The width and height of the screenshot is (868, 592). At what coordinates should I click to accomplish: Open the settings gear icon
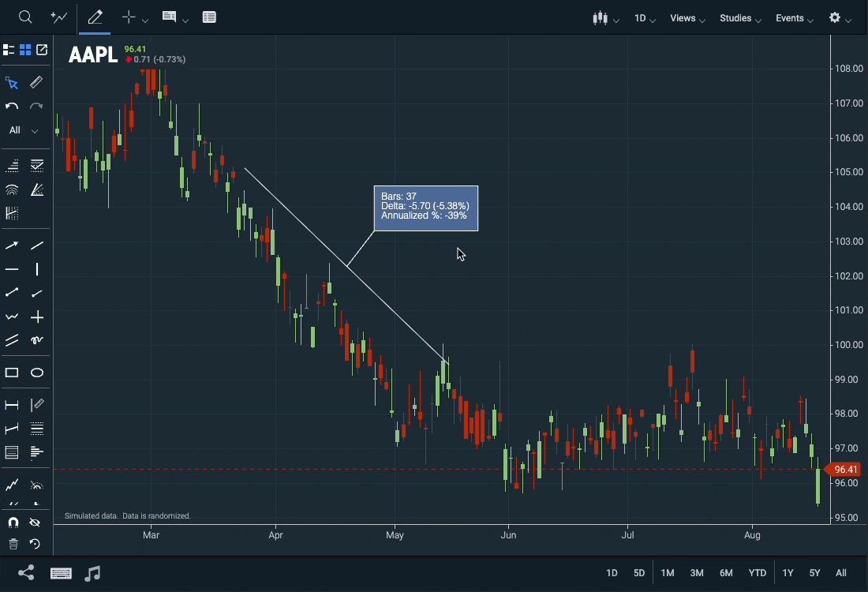point(835,17)
